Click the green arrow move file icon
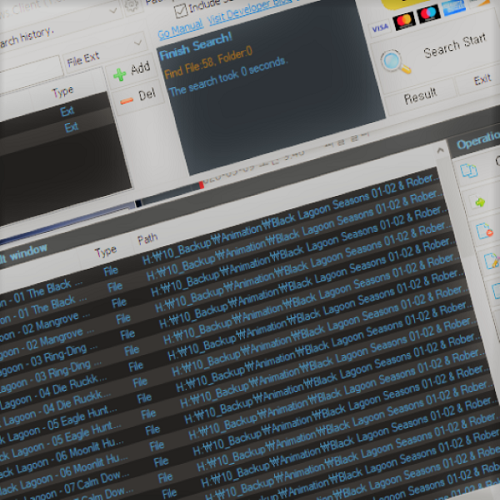This screenshot has width=500, height=500. click(x=479, y=202)
